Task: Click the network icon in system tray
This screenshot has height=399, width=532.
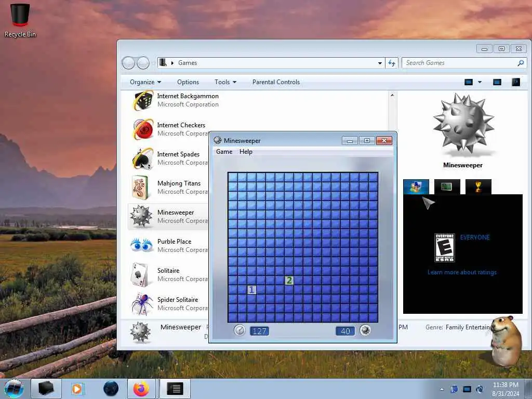Action: click(467, 389)
